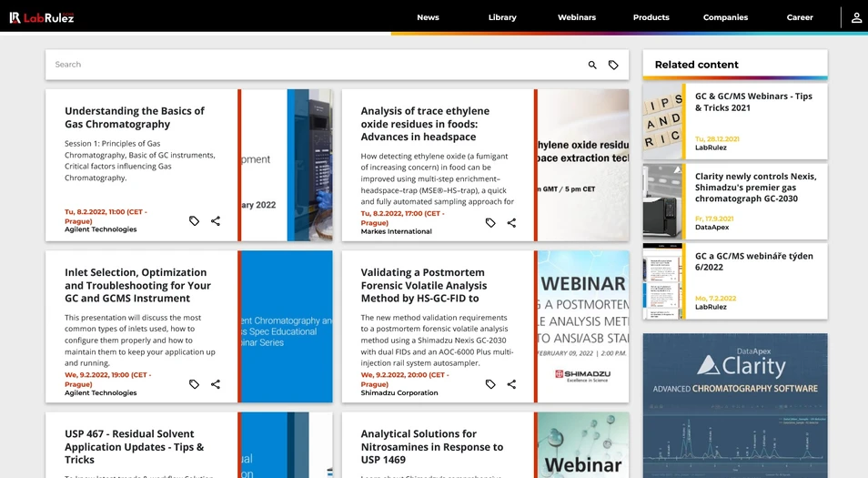Open Analysis of trace ethylene oxide article
868x478 pixels.
click(425, 124)
